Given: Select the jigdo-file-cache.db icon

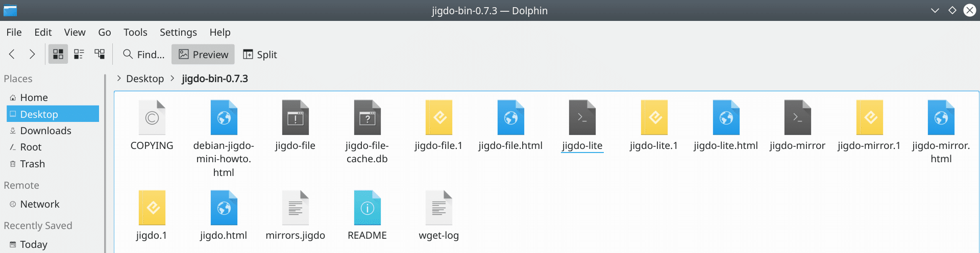Looking at the screenshot, I should tap(367, 117).
